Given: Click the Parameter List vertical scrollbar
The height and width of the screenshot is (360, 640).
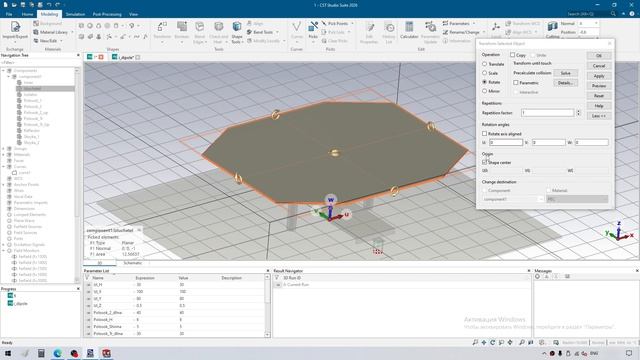Looking at the screenshot, I should (x=267, y=305).
